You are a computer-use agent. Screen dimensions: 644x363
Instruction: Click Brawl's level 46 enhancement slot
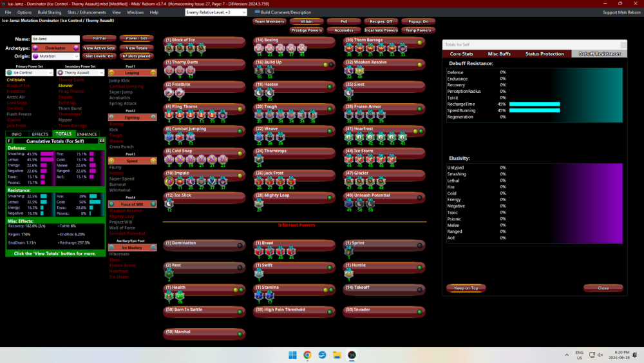click(291, 251)
